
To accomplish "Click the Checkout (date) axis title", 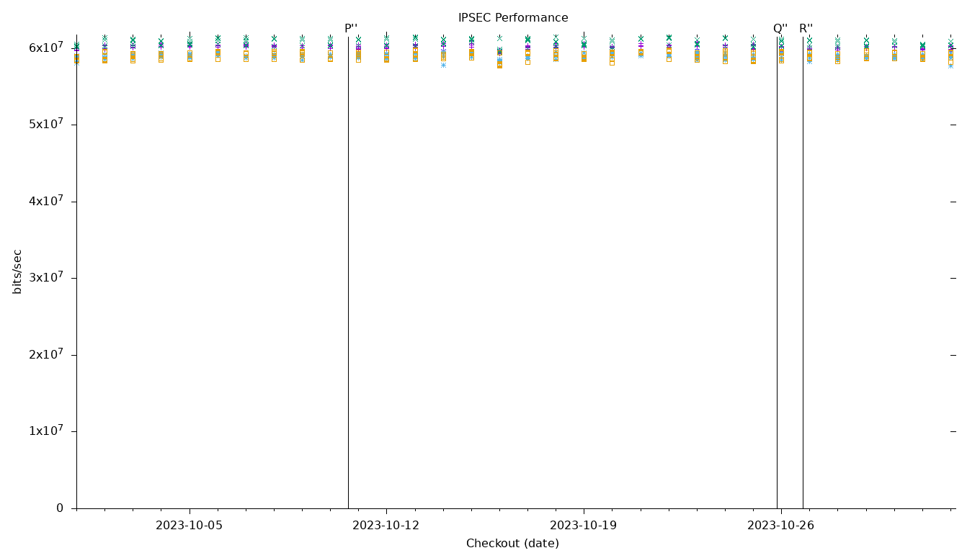I will (512, 544).
